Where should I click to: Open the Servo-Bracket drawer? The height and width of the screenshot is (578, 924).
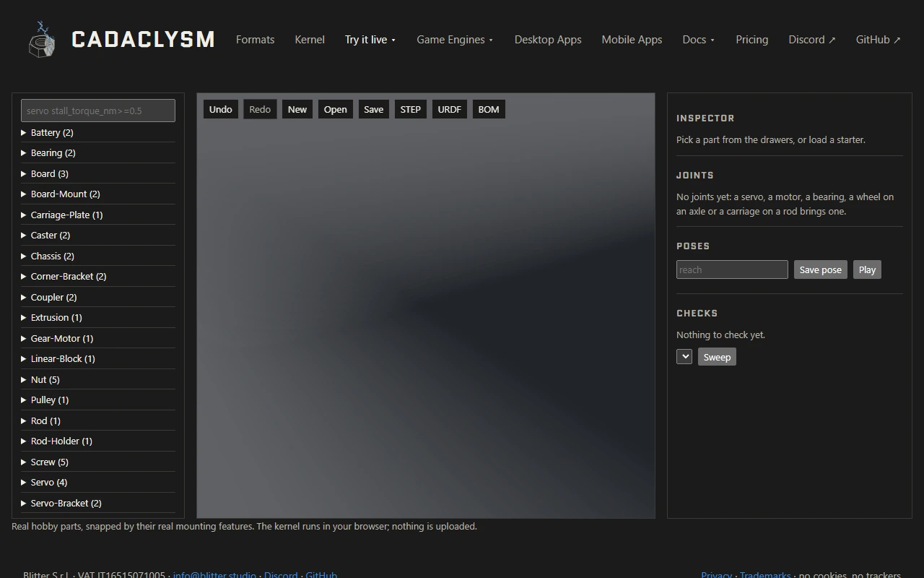tap(98, 504)
